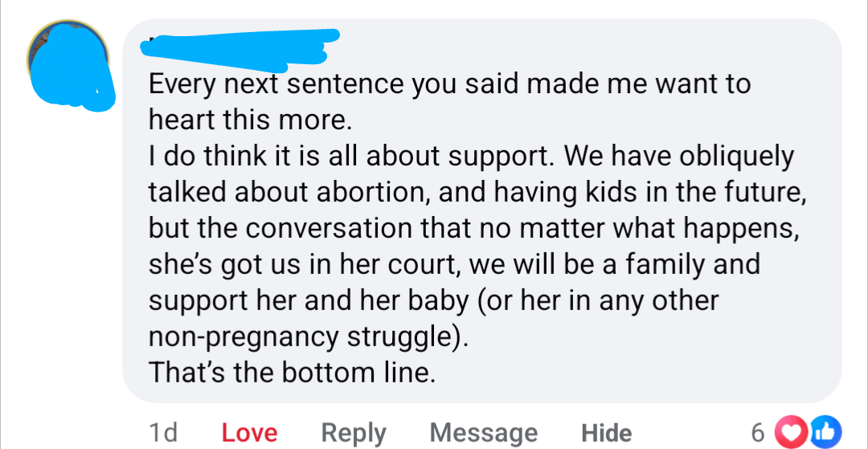Click the phrase 'support her and her baby'
868x449 pixels.
(x=309, y=300)
